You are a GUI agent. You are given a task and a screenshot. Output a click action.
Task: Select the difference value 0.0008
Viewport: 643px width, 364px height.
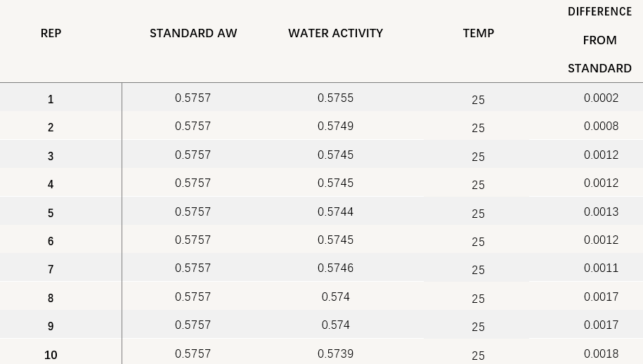(x=601, y=126)
